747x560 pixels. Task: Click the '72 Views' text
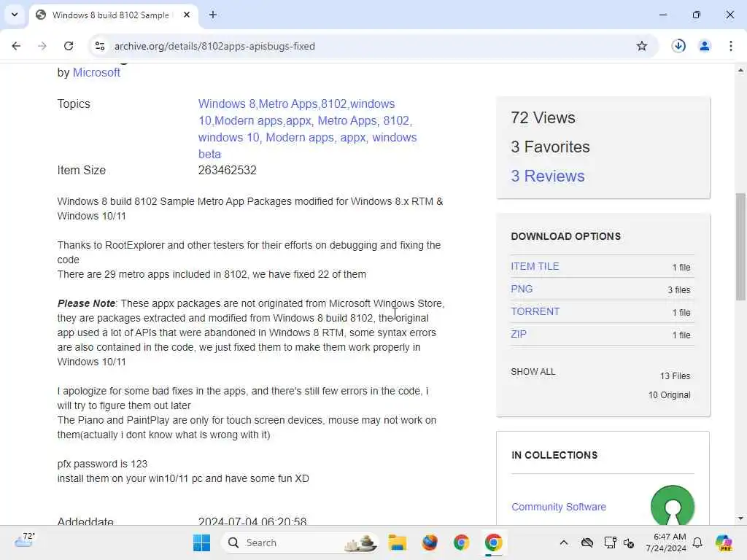click(x=543, y=118)
